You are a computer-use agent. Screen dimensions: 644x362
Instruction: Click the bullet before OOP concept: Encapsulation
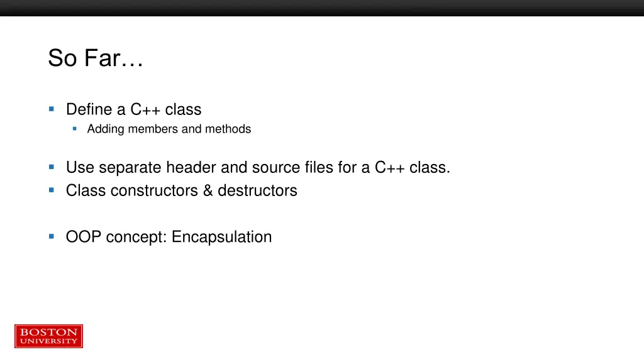(x=52, y=236)
